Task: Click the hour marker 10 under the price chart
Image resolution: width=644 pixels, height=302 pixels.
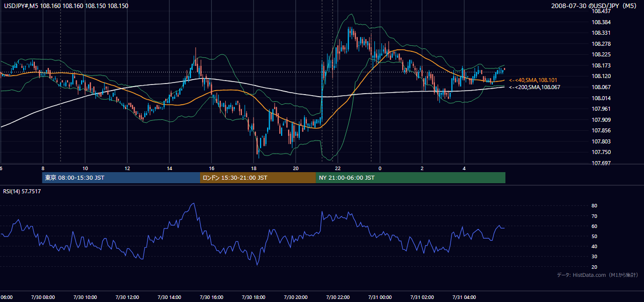Action: coord(85,168)
